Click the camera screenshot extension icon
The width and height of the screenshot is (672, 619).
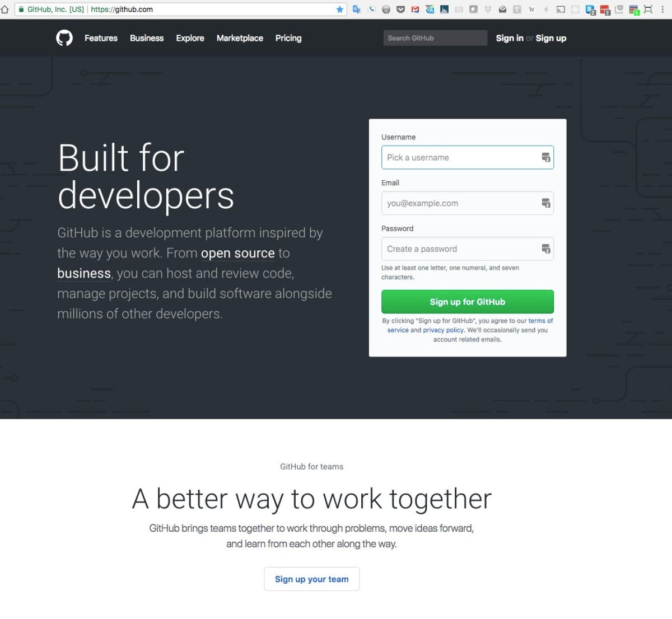[x=459, y=10]
